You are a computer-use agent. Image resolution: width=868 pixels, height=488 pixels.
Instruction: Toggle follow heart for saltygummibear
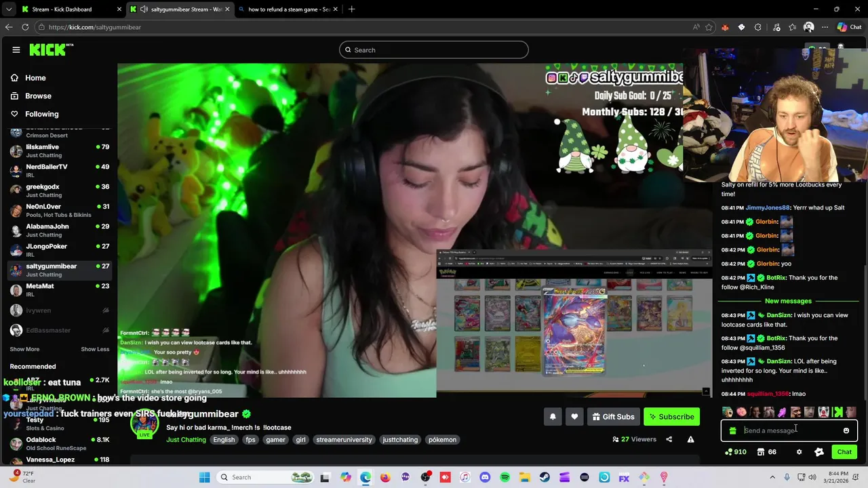point(574,417)
